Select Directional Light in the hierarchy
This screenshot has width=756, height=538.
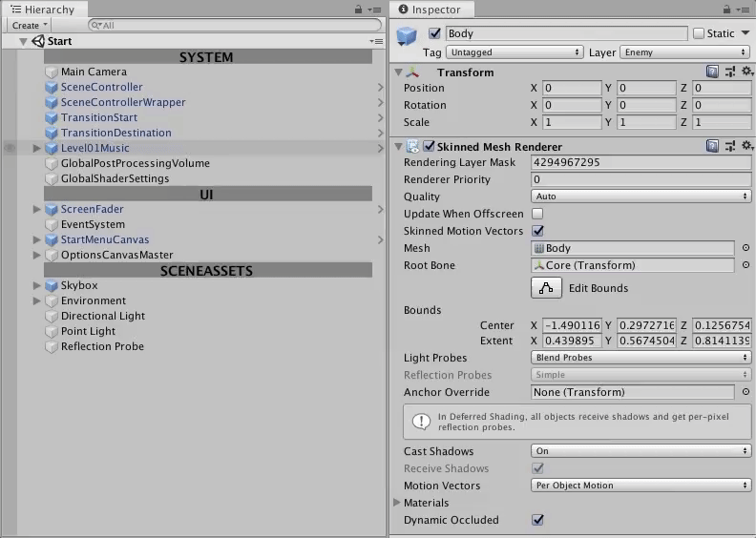[102, 316]
